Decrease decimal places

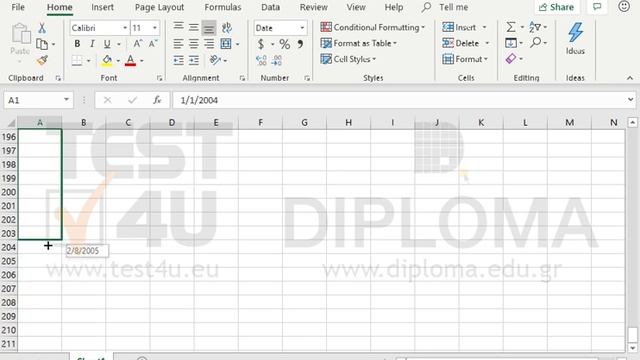(277, 60)
